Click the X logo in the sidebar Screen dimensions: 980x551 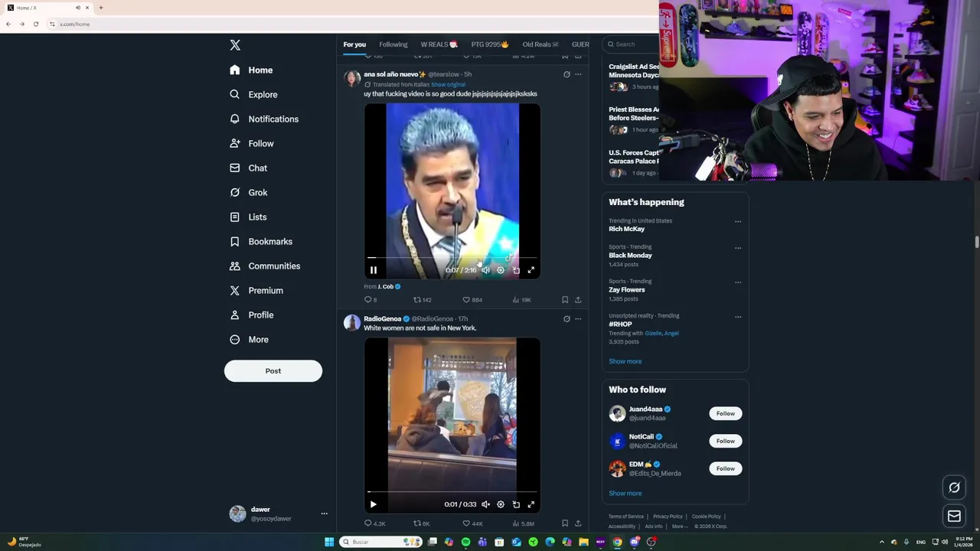point(235,45)
